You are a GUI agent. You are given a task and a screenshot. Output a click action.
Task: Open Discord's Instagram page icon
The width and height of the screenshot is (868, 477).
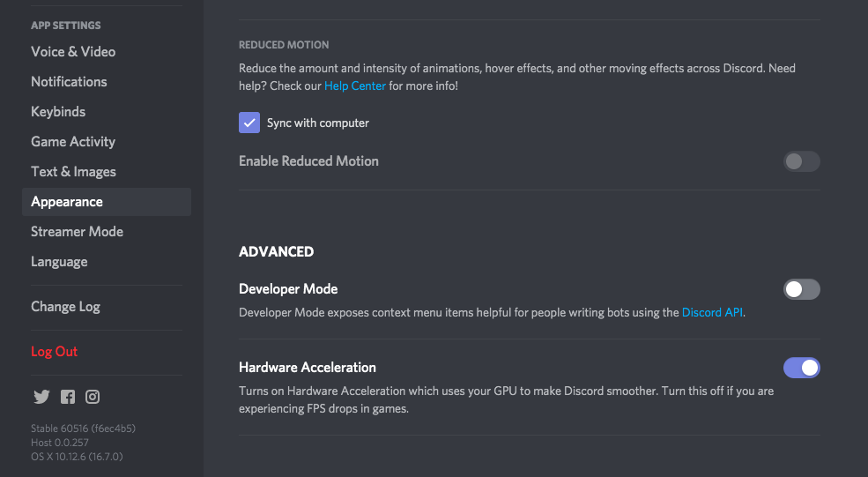93,397
